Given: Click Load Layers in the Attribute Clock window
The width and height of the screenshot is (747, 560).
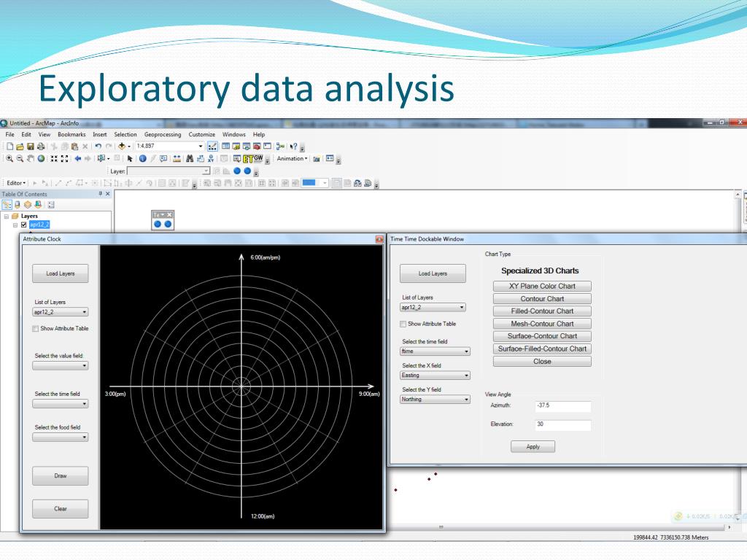Looking at the screenshot, I should [60, 274].
